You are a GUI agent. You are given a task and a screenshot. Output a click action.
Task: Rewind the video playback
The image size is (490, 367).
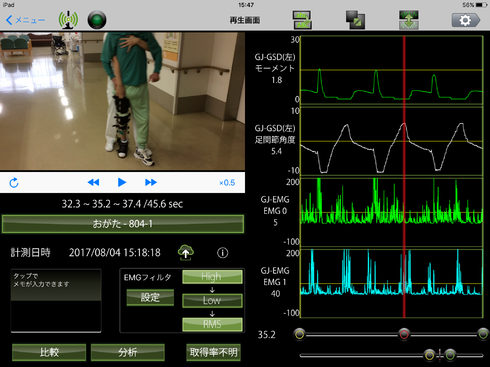(93, 182)
